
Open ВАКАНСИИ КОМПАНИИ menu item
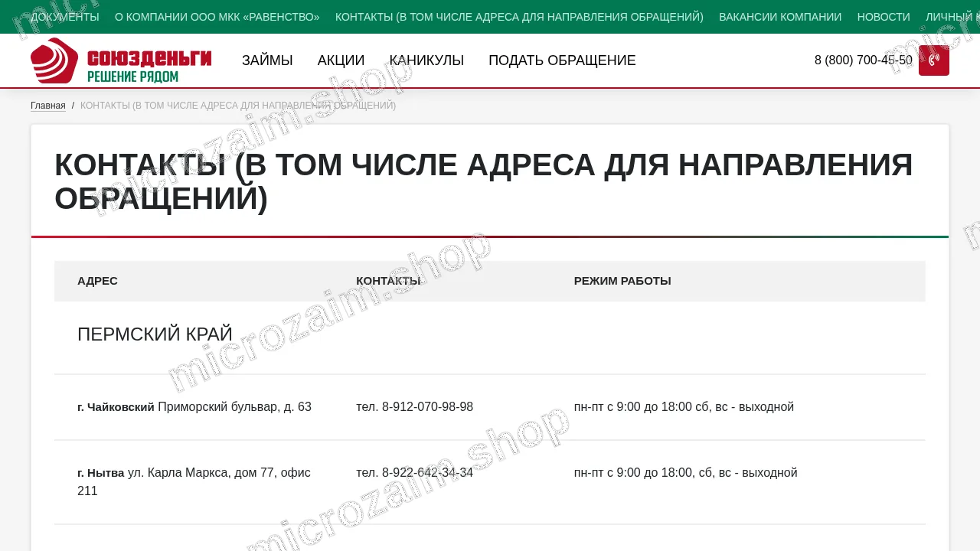780,17
